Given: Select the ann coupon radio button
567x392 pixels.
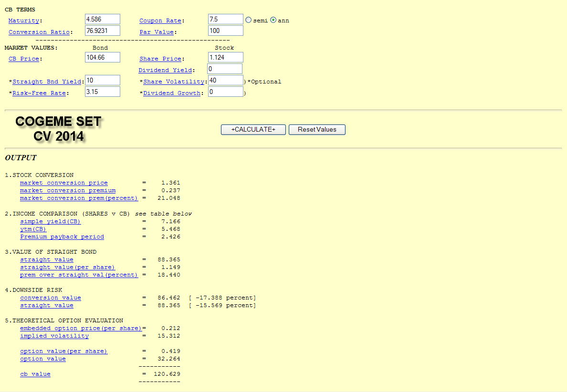Looking at the screenshot, I should pyautogui.click(x=273, y=20).
